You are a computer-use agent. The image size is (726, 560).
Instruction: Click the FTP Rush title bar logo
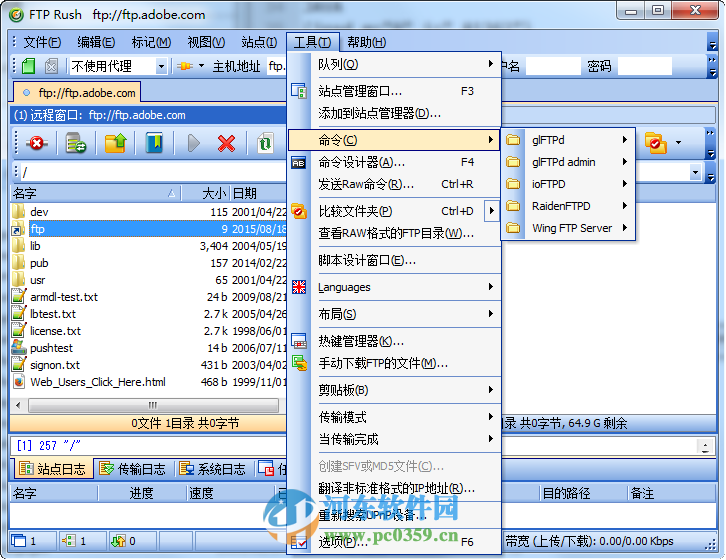pyautogui.click(x=17, y=15)
